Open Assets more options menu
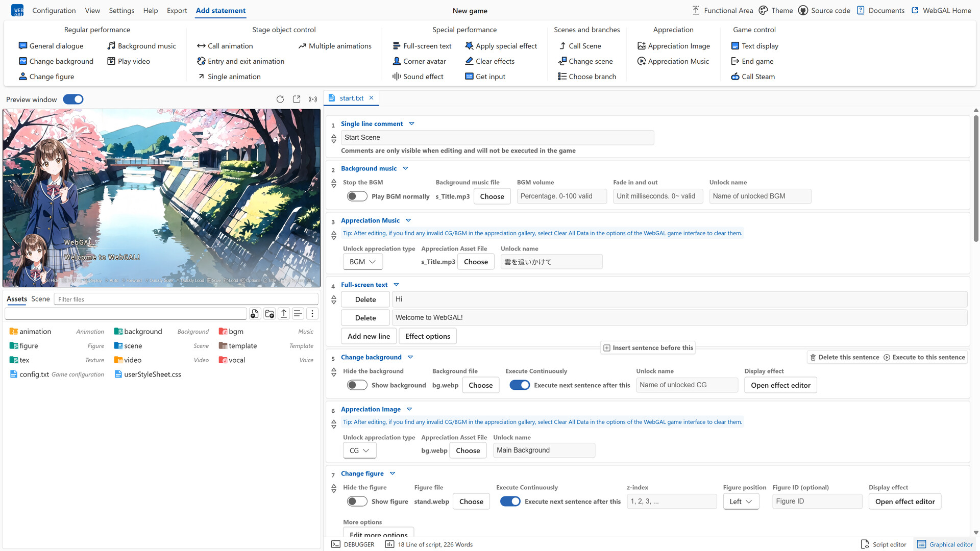 point(312,314)
